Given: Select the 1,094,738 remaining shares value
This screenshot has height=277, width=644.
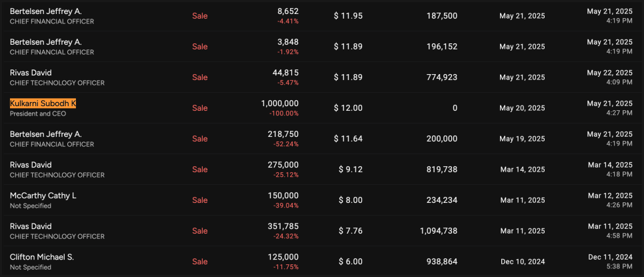Looking at the screenshot, I should (x=435, y=231).
